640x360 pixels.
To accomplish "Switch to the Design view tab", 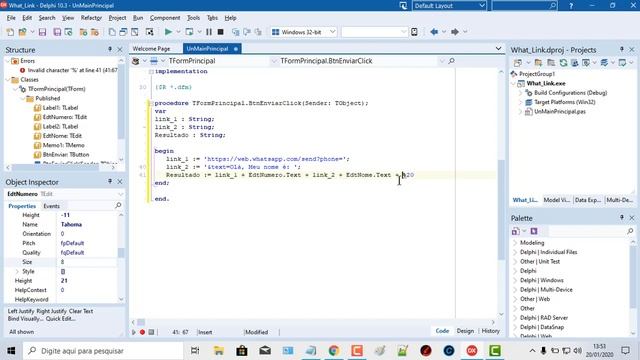I will [465, 331].
